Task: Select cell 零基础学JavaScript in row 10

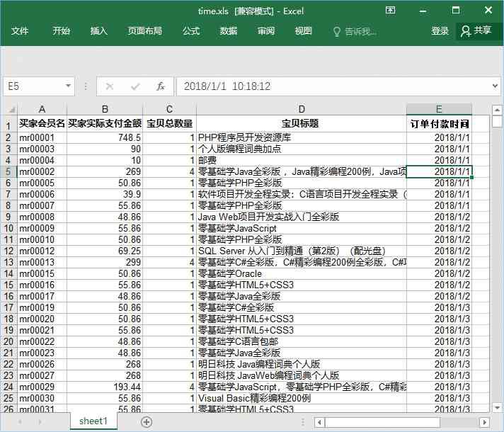Action: click(x=302, y=228)
